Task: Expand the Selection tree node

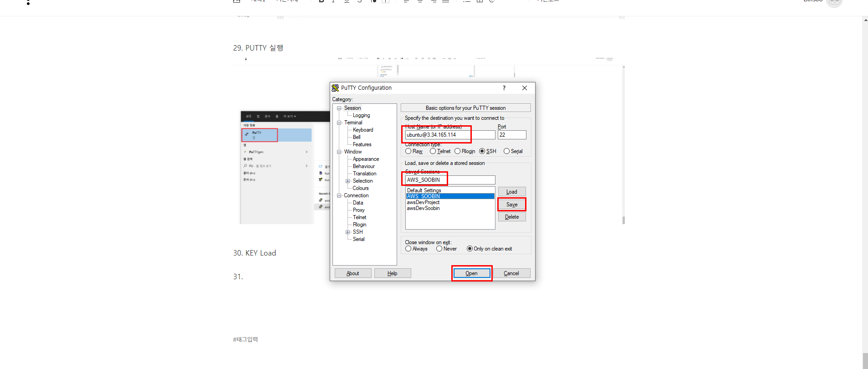Action: pos(347,181)
